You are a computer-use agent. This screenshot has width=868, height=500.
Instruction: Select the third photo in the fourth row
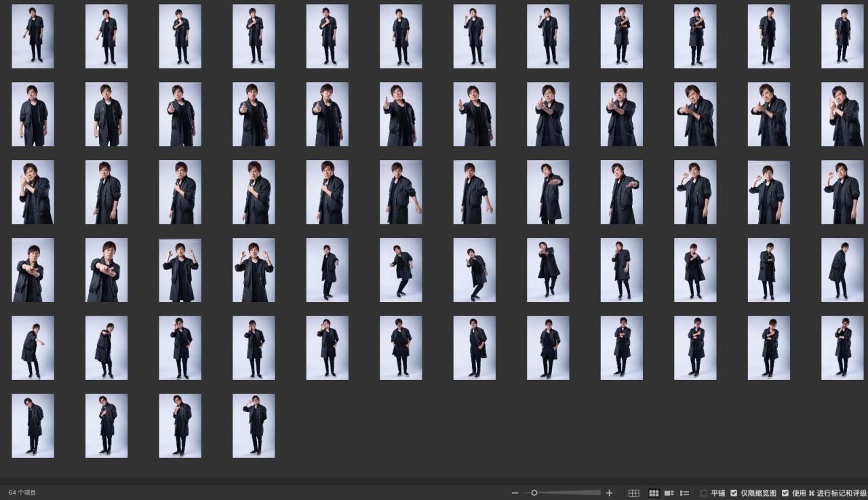click(180, 270)
